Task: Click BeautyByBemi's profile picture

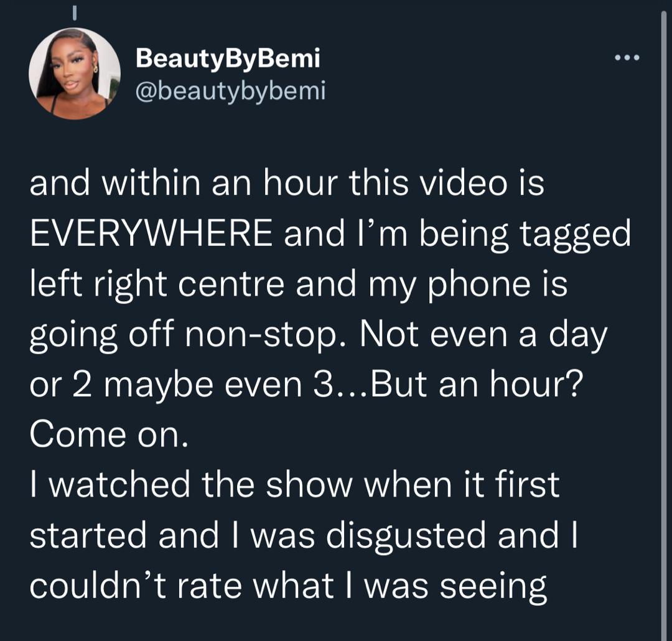Action: pos(75,73)
